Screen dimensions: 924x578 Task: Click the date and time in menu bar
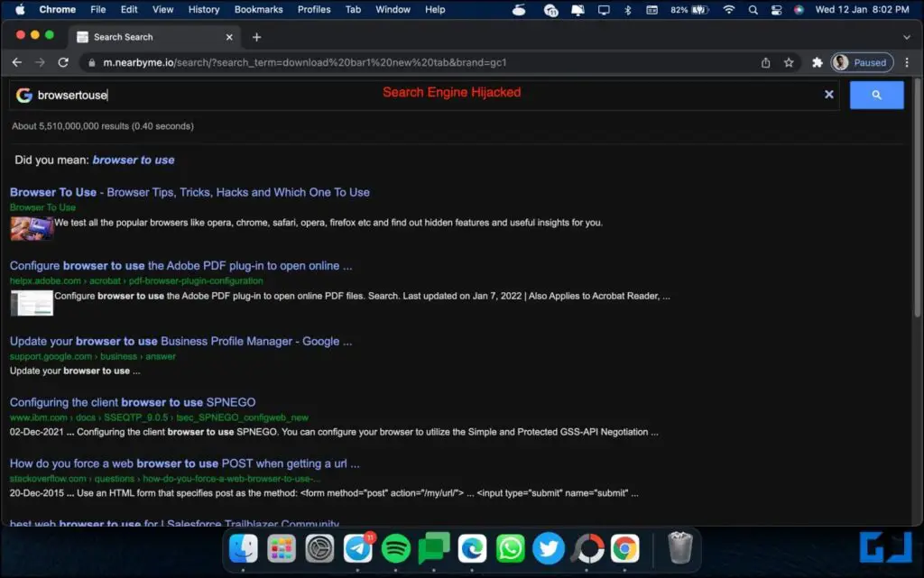pyautogui.click(x=862, y=9)
